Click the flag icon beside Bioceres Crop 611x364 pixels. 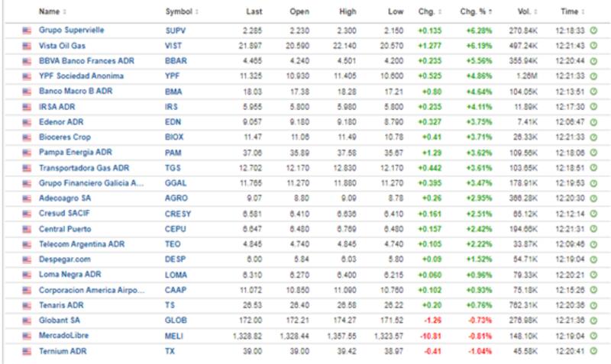point(27,137)
